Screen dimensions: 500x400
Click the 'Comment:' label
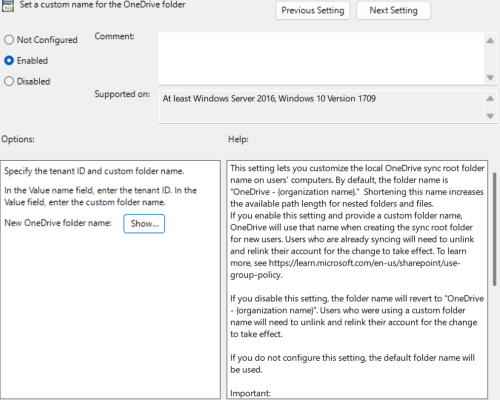point(114,36)
